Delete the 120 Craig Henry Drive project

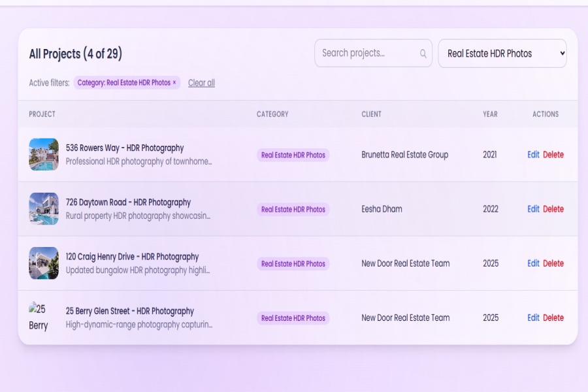553,263
